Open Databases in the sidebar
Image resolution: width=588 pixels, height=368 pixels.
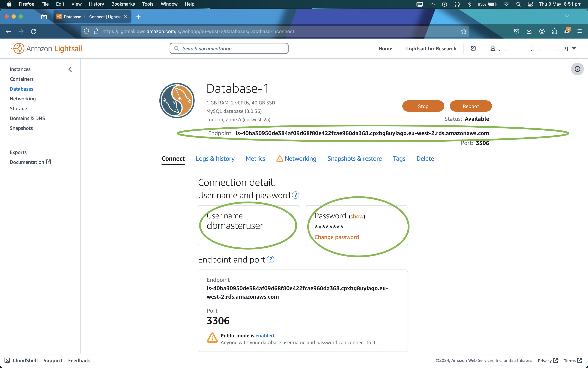[x=21, y=89]
